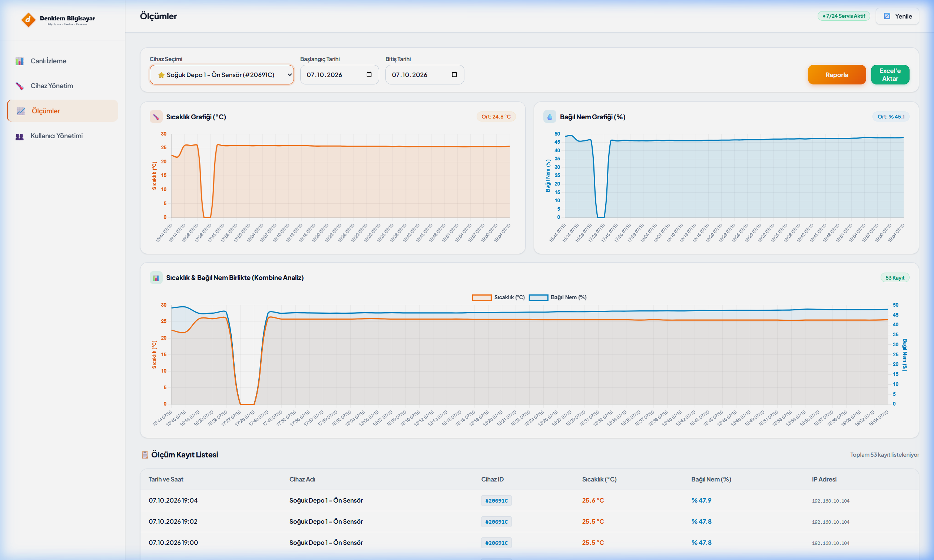Click #20691C tag in 19:02 row
This screenshot has width=934, height=560.
[496, 522]
